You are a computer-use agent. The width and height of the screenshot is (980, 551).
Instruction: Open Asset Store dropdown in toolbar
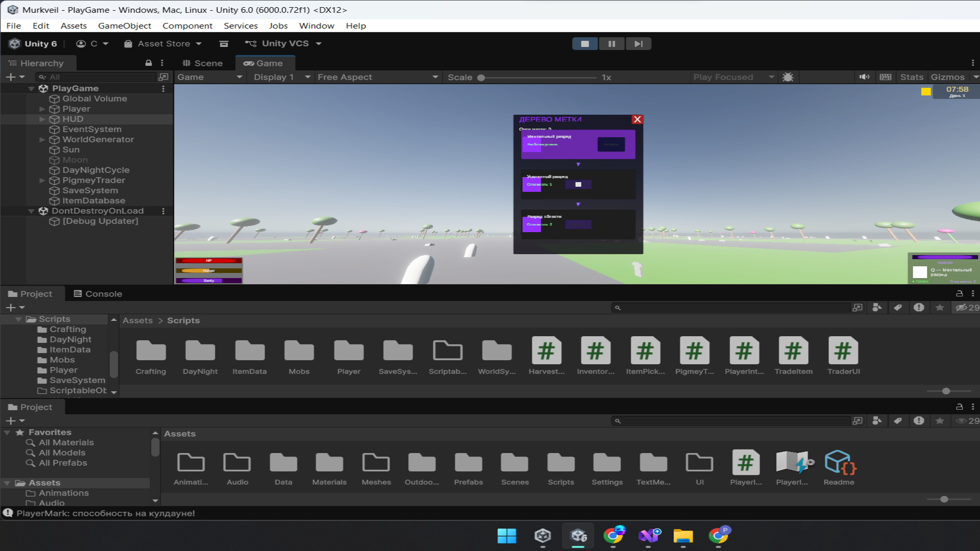pyautogui.click(x=163, y=44)
